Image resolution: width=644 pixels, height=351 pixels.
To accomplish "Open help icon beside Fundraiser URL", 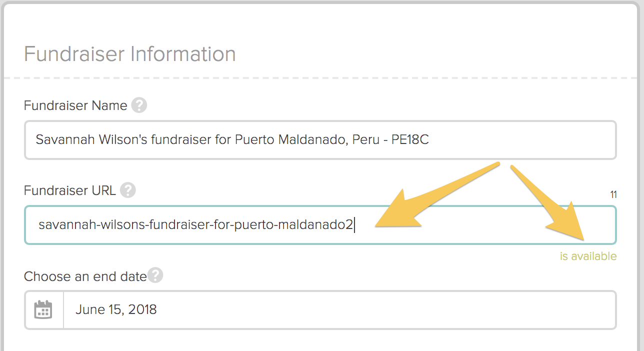I will (x=128, y=190).
